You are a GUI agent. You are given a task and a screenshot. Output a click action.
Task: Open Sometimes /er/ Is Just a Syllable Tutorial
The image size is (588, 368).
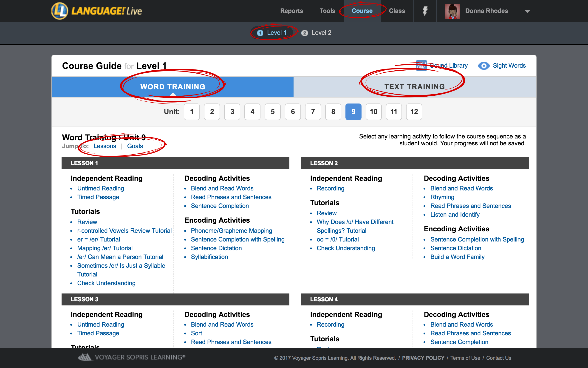pyautogui.click(x=121, y=270)
